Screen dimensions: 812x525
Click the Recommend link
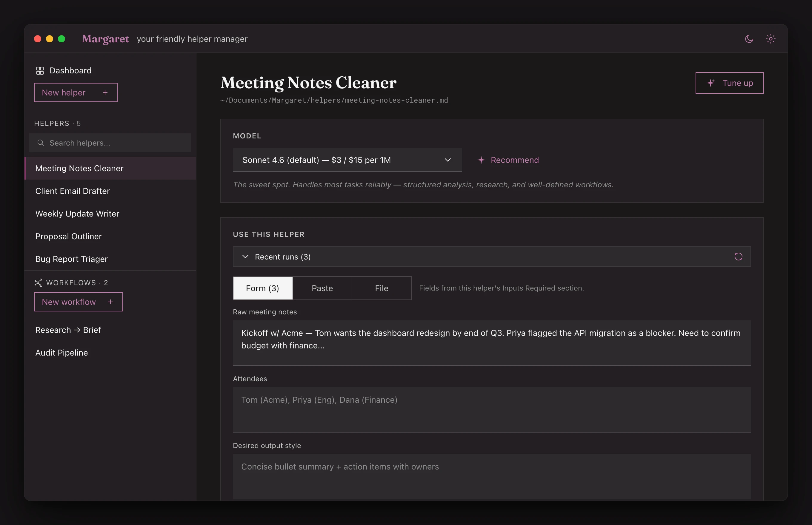508,160
